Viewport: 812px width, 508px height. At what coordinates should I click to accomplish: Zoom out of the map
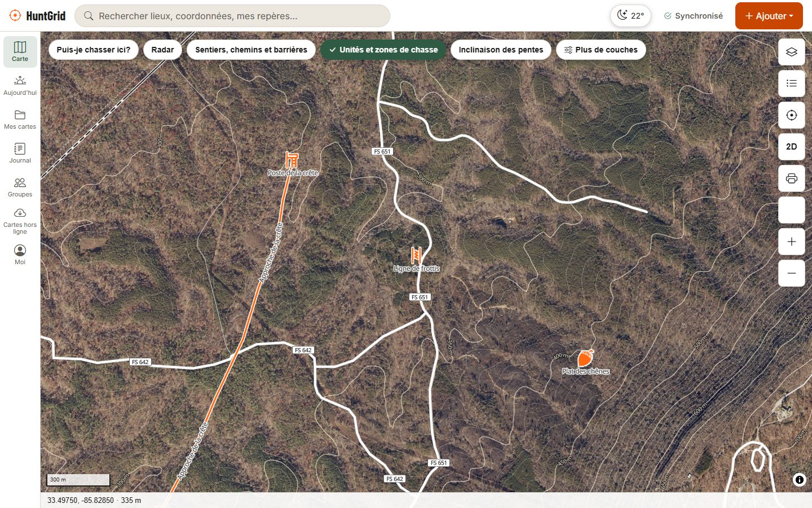point(792,273)
